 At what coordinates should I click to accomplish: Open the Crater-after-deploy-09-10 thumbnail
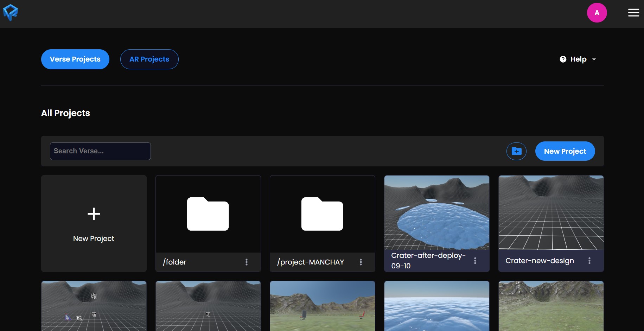pyautogui.click(x=437, y=212)
